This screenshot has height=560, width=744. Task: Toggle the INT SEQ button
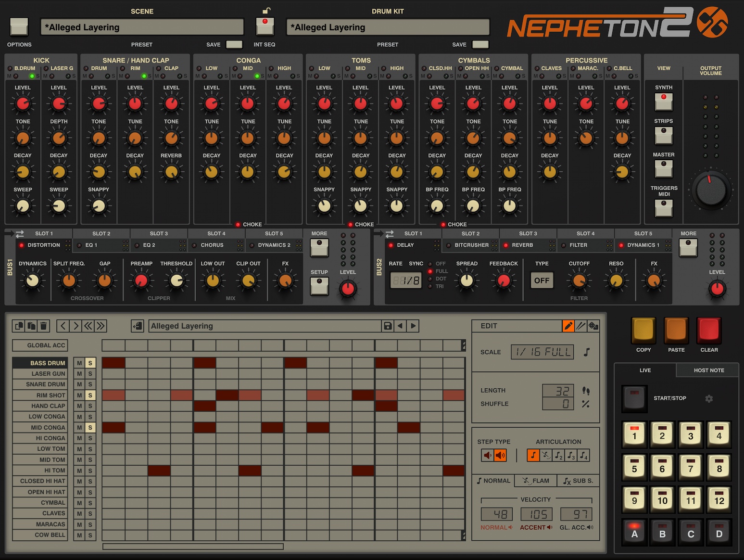pos(265,26)
